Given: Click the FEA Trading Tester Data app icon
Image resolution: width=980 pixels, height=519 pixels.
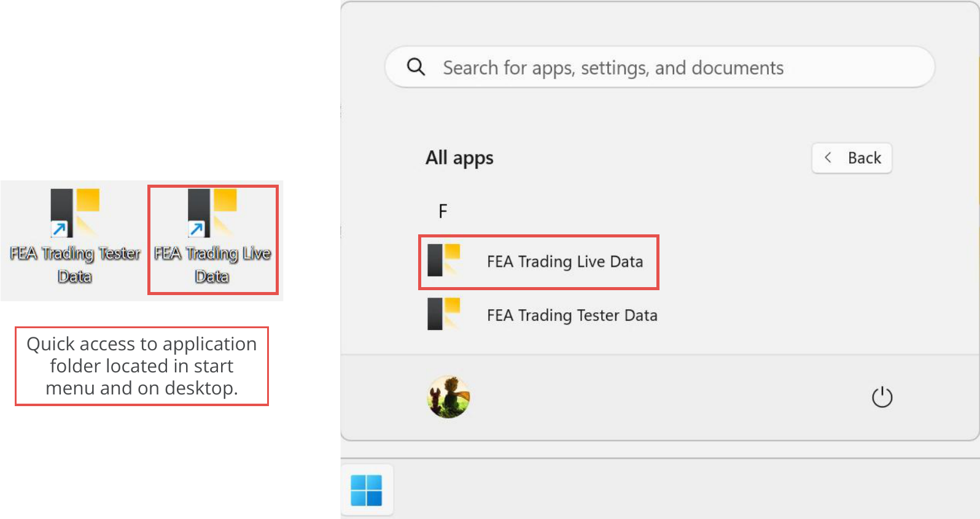Looking at the screenshot, I should coord(444,313).
